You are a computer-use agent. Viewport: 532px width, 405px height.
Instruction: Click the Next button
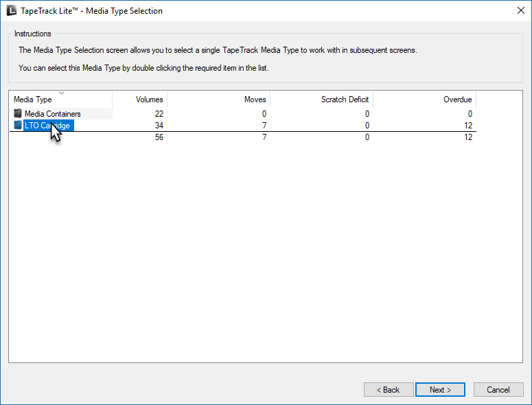pyautogui.click(x=440, y=390)
